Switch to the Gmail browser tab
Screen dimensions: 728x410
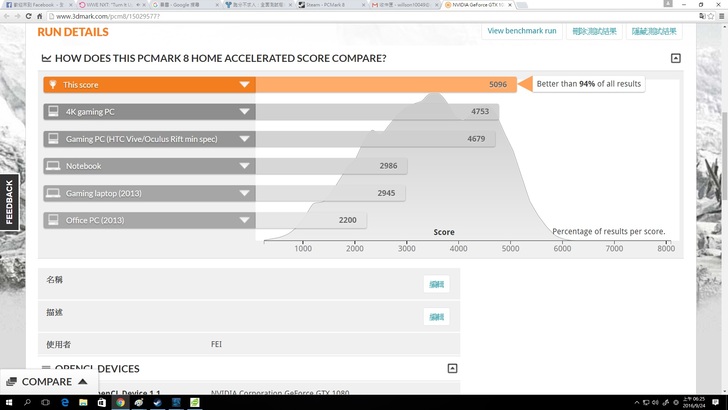tap(405, 5)
